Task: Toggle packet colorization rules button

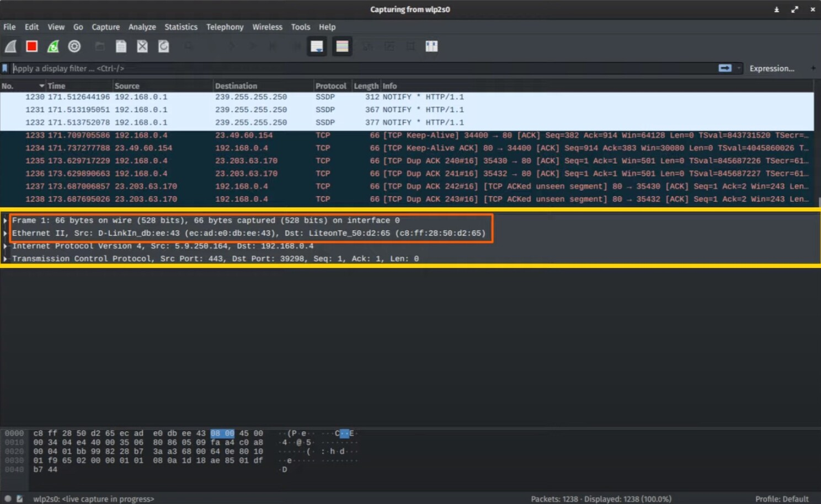Action: [342, 46]
